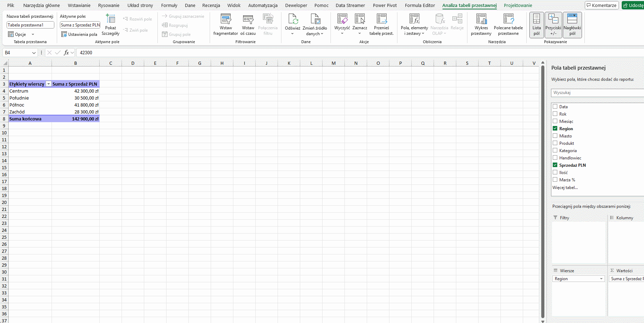Open Wykres przestawny pivot chart tool
The width and height of the screenshot is (644, 323).
click(481, 19)
